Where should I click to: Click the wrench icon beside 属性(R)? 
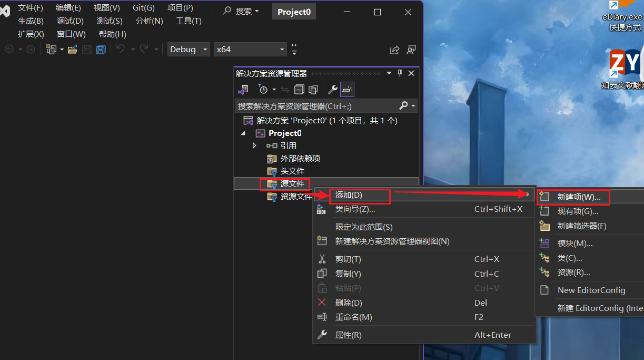322,335
